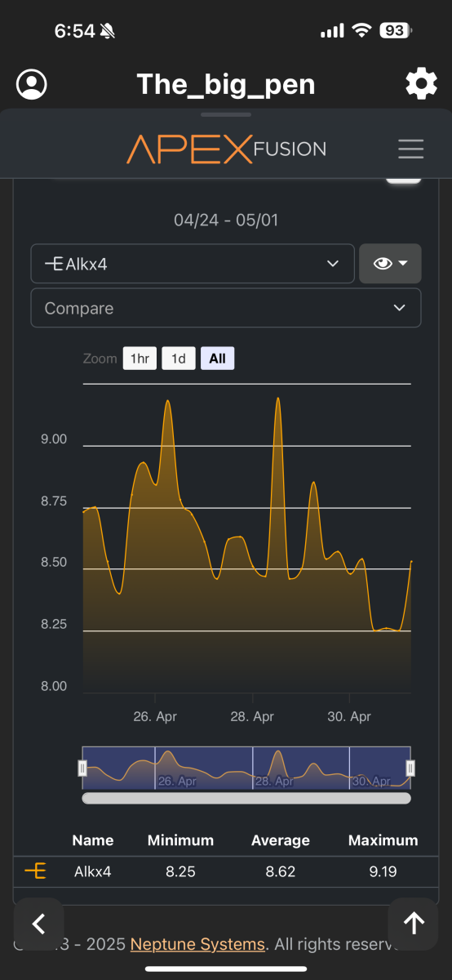This screenshot has width=452, height=980.
Task: Click the Average column header
Action: [281, 840]
